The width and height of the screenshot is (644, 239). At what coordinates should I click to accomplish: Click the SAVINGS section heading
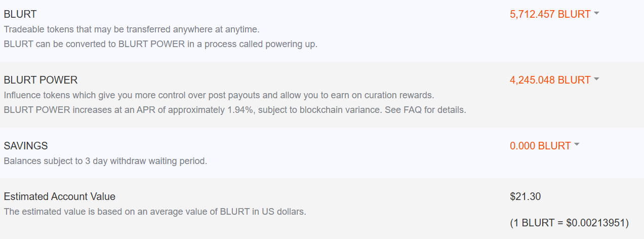[x=26, y=146]
